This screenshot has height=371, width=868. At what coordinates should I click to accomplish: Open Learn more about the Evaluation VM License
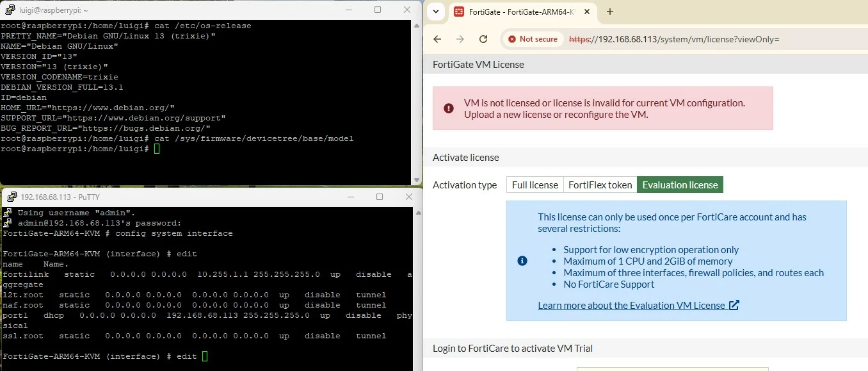pyautogui.click(x=638, y=305)
